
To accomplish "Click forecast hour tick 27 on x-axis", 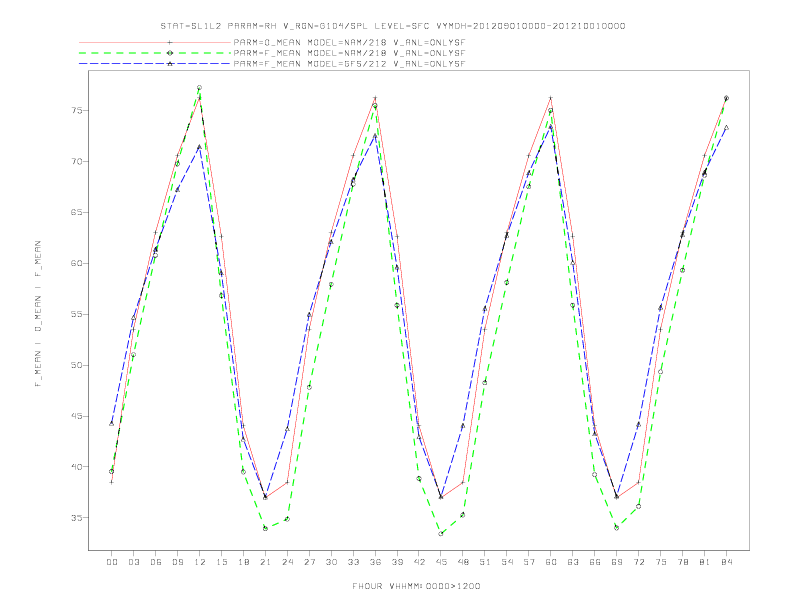I will click(309, 562).
